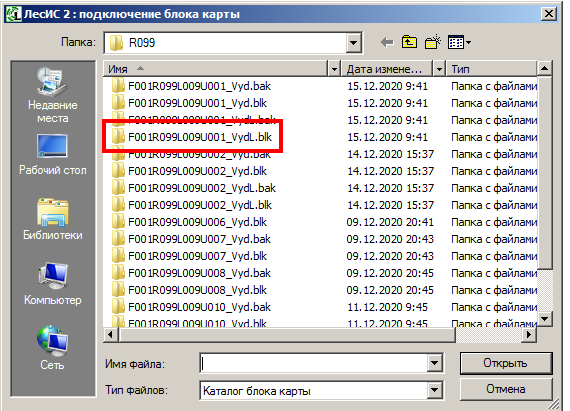Screen dimensions: 570x411
Task: Create a new folder icon
Action: (x=433, y=42)
